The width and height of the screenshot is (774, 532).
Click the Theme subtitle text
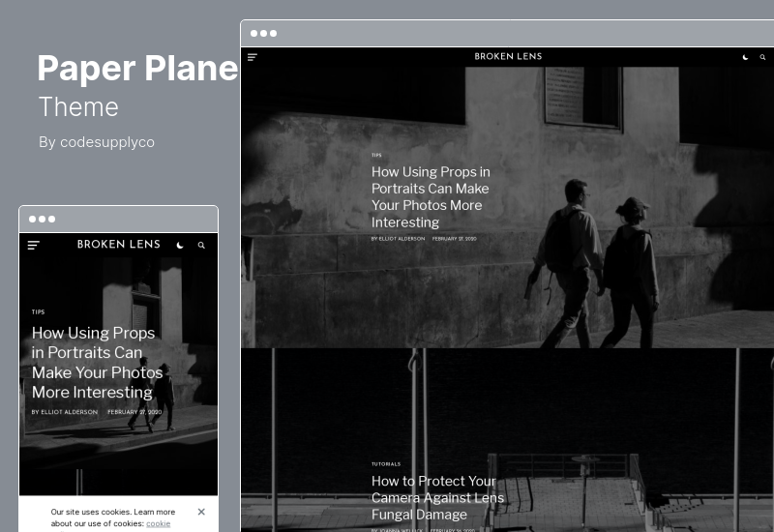[x=78, y=106]
